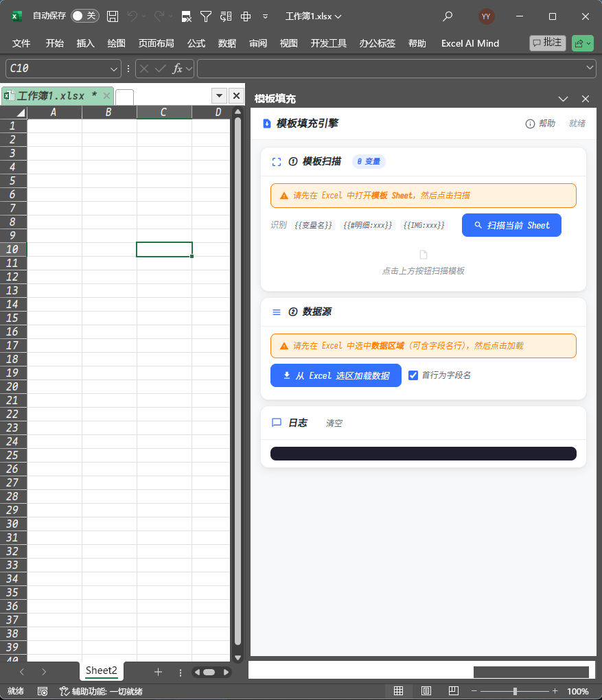This screenshot has height=700, width=602.
Task: Uncheck 首行为字段名 checkbox
Action: pos(413,375)
